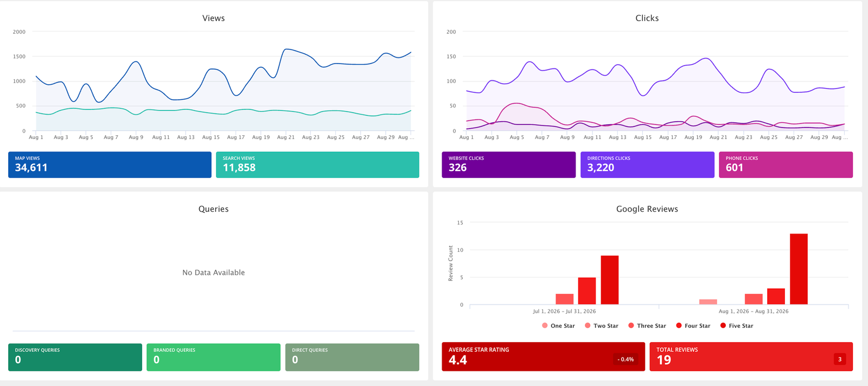Open the Total Reviews card
Screen dimensions: 868x386
click(x=751, y=357)
